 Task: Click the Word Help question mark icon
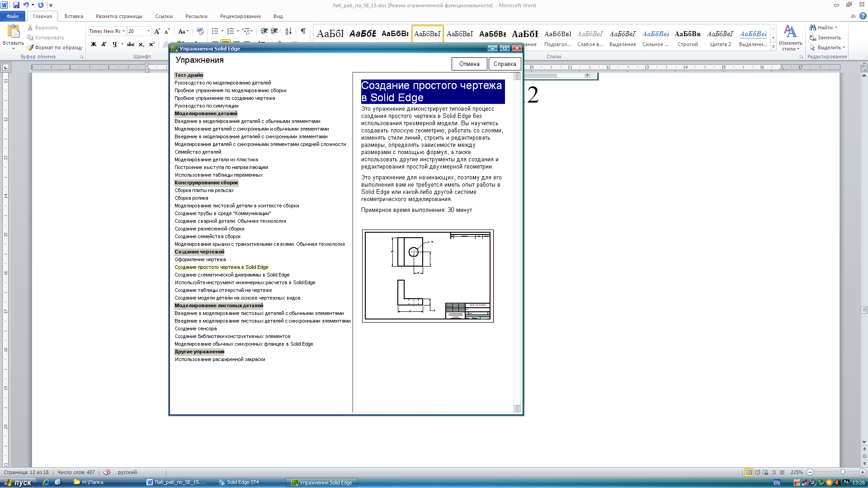click(x=863, y=16)
